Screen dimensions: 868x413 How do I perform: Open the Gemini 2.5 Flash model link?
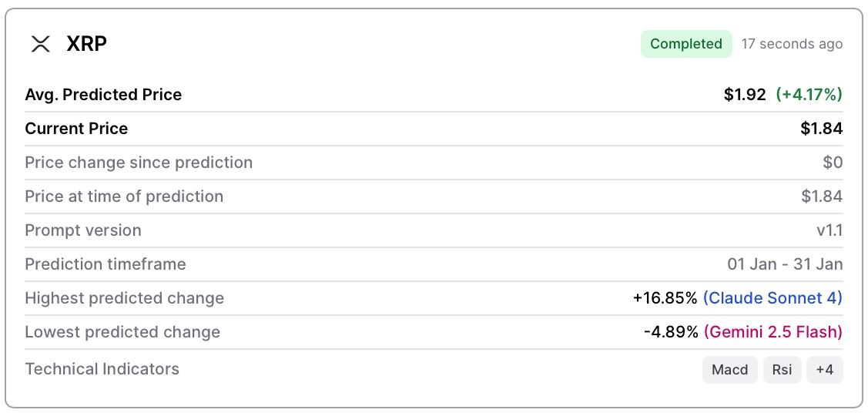[x=772, y=332]
